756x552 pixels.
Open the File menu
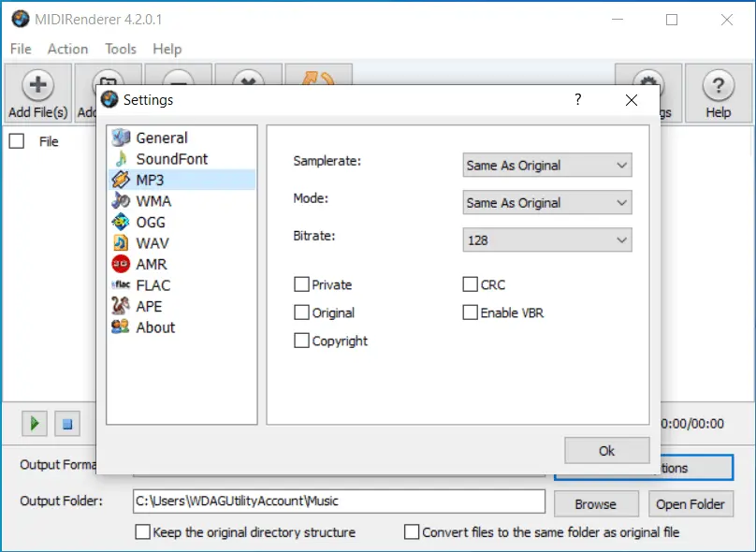pyautogui.click(x=21, y=49)
